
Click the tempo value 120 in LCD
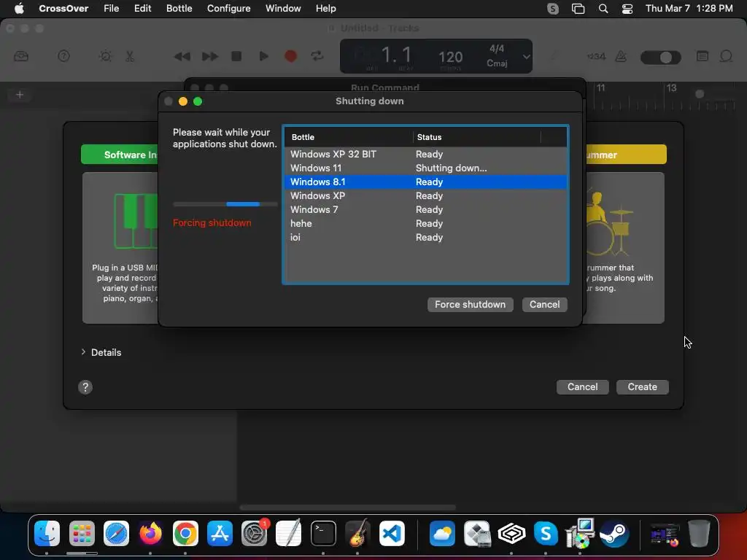click(450, 57)
